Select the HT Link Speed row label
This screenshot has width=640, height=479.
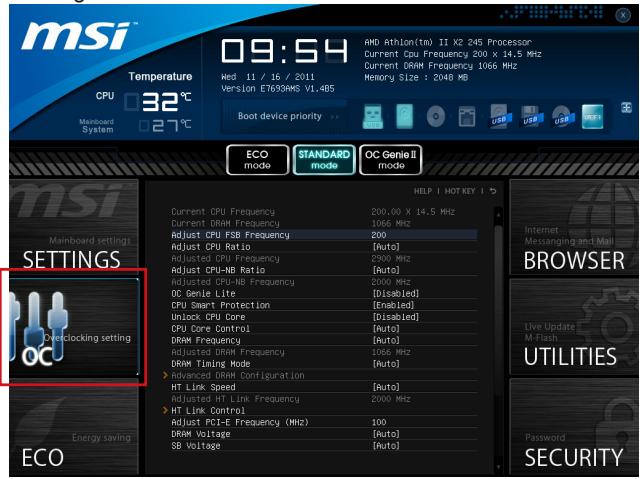click(203, 387)
